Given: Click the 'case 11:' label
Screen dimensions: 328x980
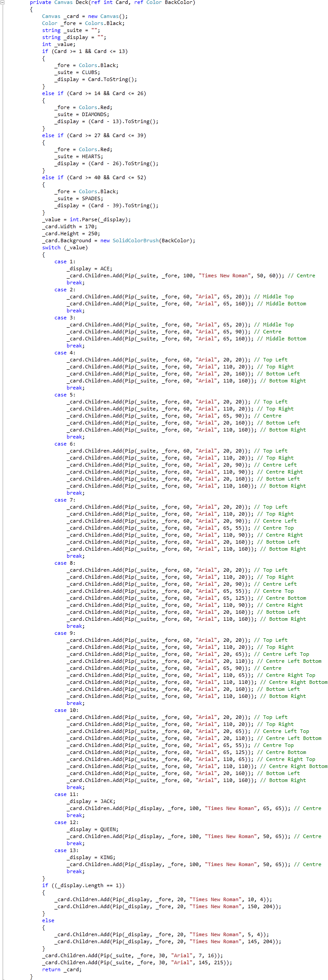Looking at the screenshot, I should click(67, 794).
